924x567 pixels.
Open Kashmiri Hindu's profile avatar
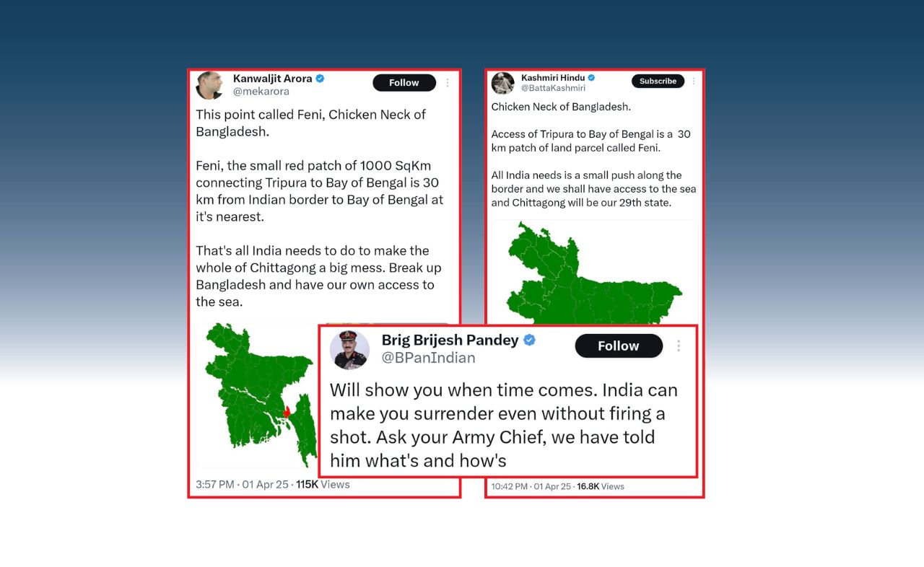502,83
